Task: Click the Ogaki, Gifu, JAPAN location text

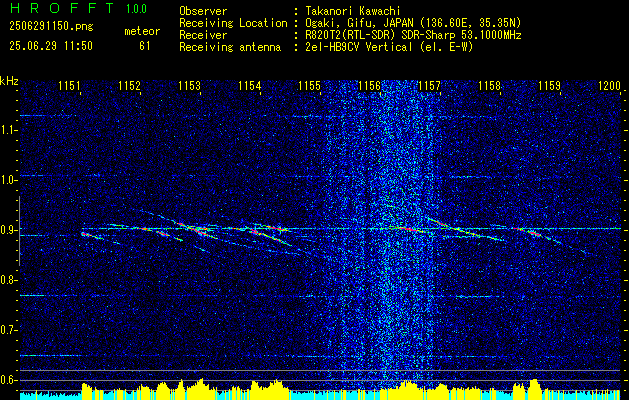Action: click(413, 23)
